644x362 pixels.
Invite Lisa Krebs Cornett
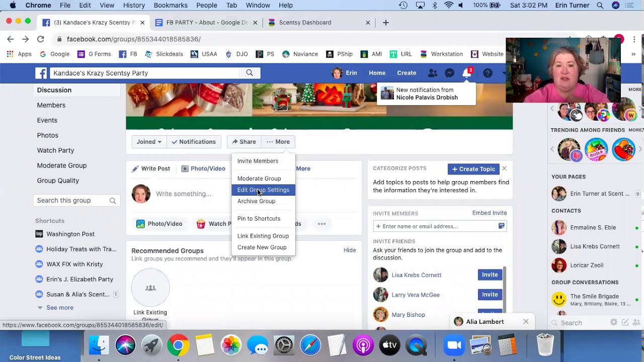click(x=490, y=275)
